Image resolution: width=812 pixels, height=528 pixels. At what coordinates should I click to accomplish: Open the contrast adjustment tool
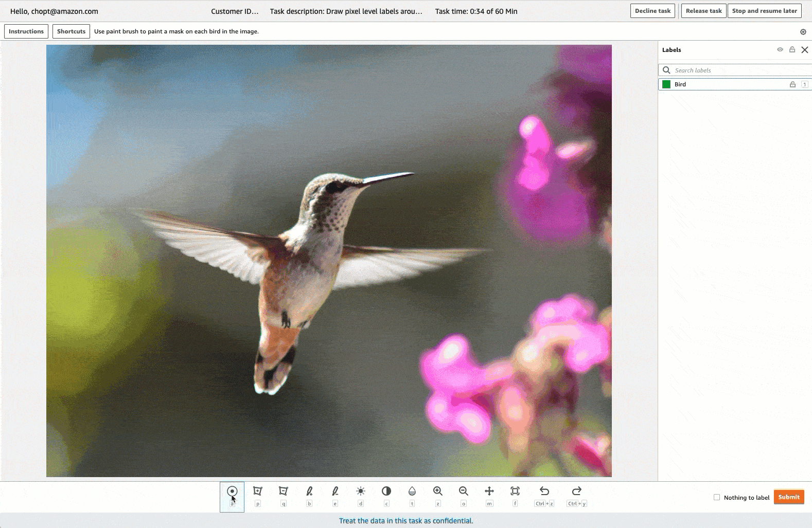click(x=386, y=491)
